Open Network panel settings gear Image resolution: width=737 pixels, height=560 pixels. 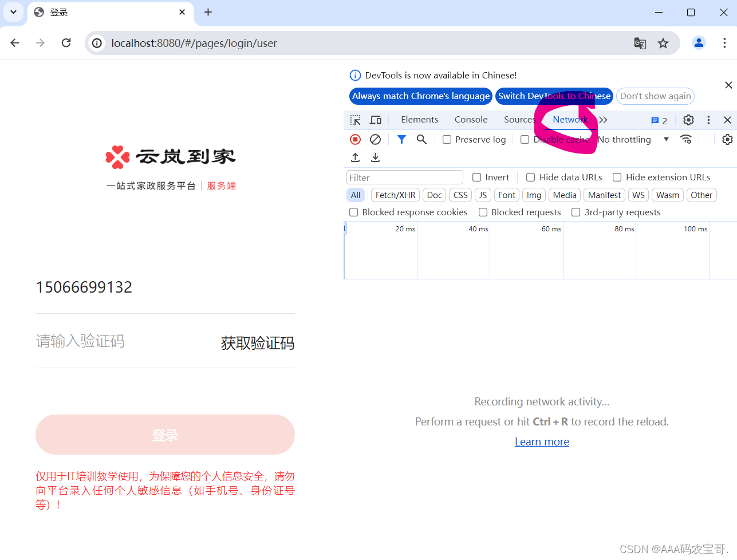(x=727, y=139)
